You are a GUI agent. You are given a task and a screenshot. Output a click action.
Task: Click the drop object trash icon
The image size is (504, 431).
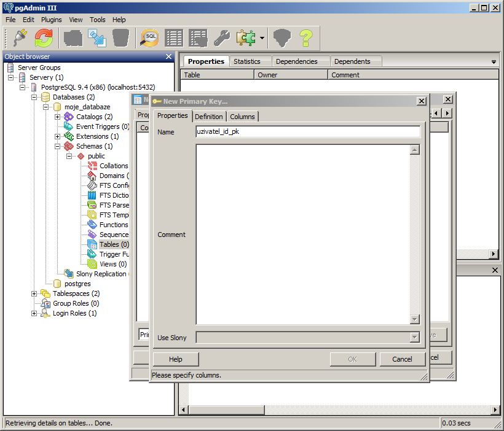point(121,38)
